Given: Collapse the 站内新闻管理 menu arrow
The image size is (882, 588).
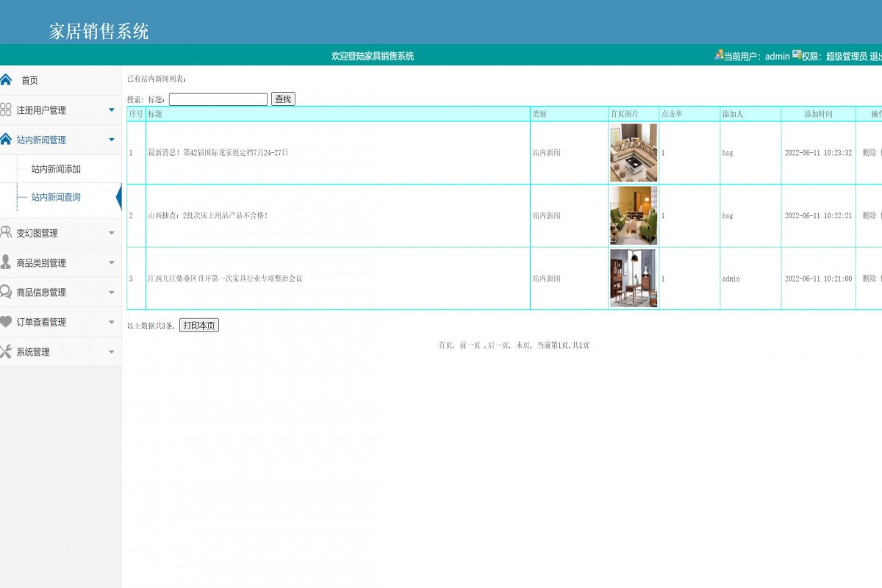Looking at the screenshot, I should [112, 140].
